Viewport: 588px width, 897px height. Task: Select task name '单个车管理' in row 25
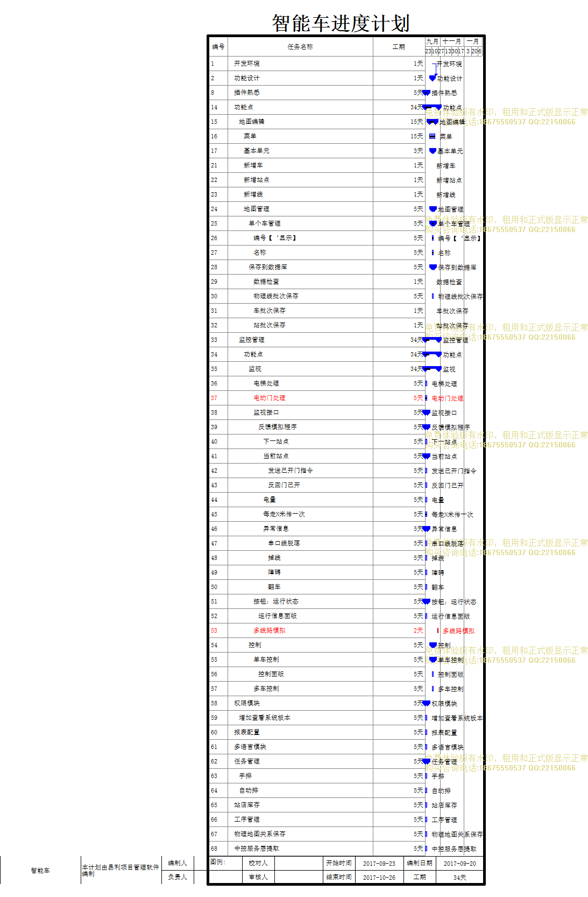265,223
